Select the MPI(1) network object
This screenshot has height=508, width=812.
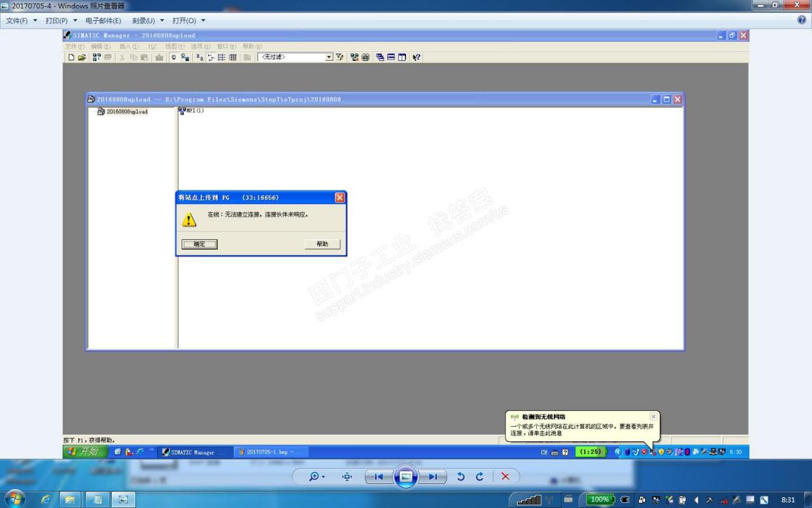tap(191, 111)
